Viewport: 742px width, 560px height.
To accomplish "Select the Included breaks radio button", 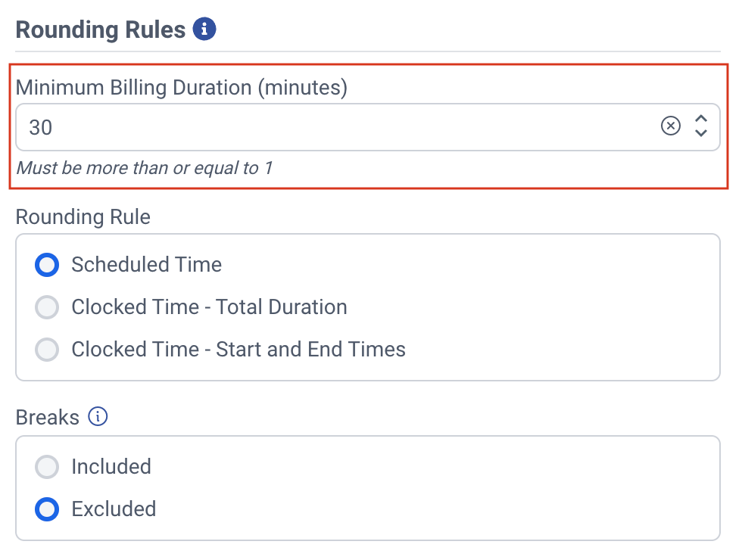I will (x=47, y=467).
